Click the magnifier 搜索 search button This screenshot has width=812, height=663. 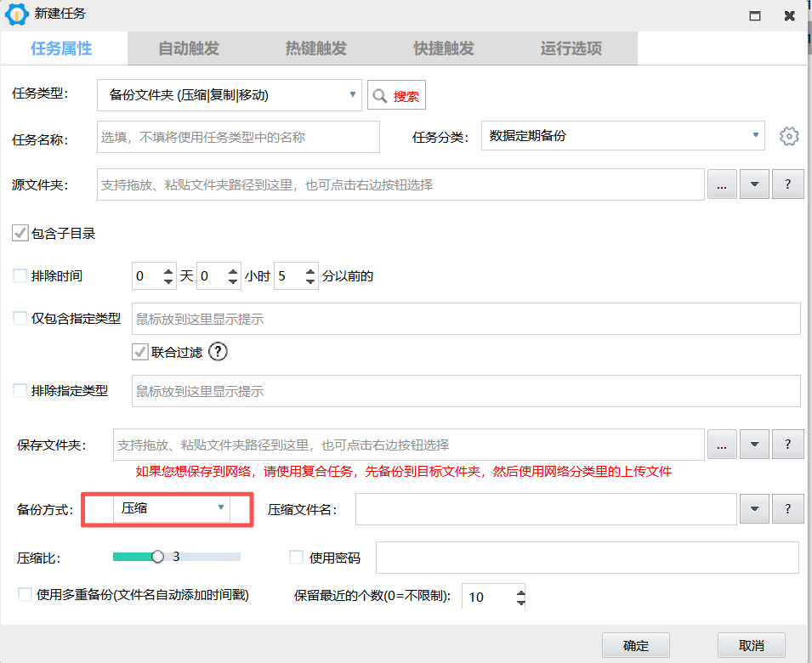click(x=396, y=96)
